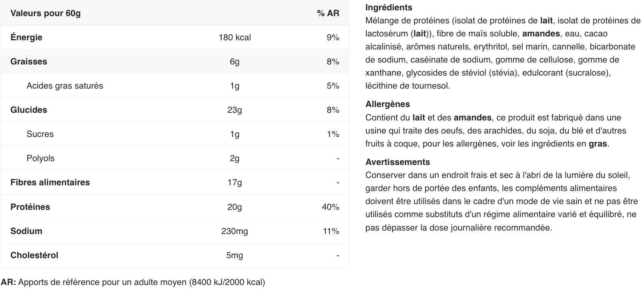Click the Énergie row label
Viewport: 644px width, 290px height.
pyautogui.click(x=26, y=37)
